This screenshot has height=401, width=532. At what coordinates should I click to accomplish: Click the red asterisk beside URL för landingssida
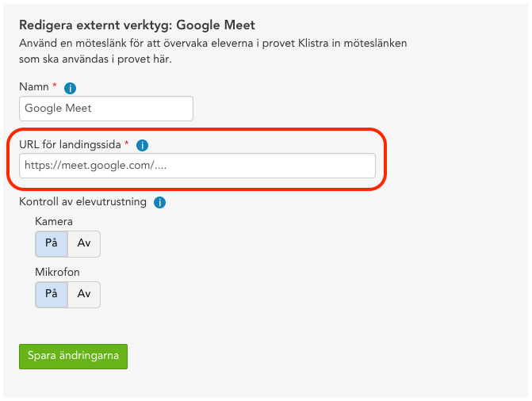[127, 143]
